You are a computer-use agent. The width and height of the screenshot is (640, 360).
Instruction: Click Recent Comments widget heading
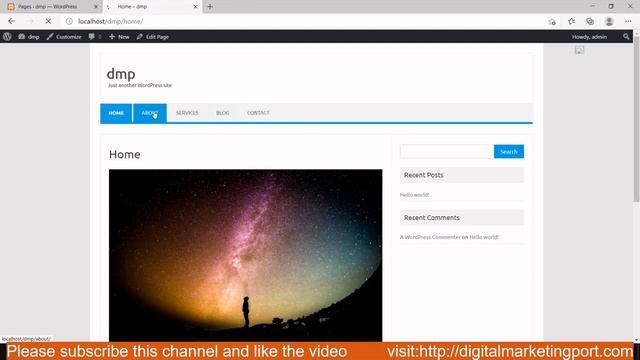pos(431,218)
